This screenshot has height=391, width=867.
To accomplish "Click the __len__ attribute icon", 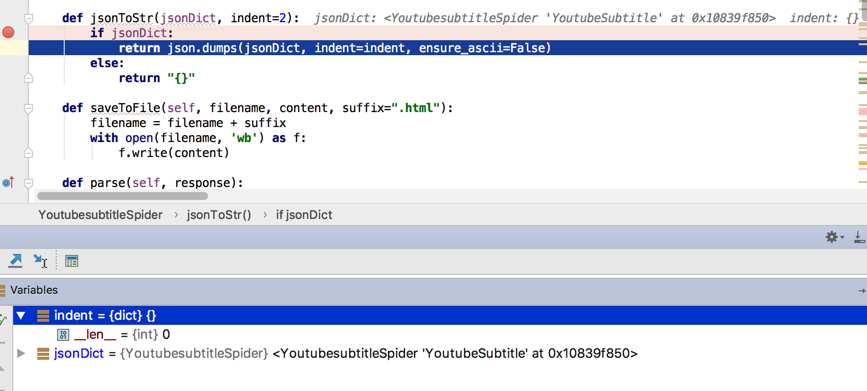I will [63, 335].
